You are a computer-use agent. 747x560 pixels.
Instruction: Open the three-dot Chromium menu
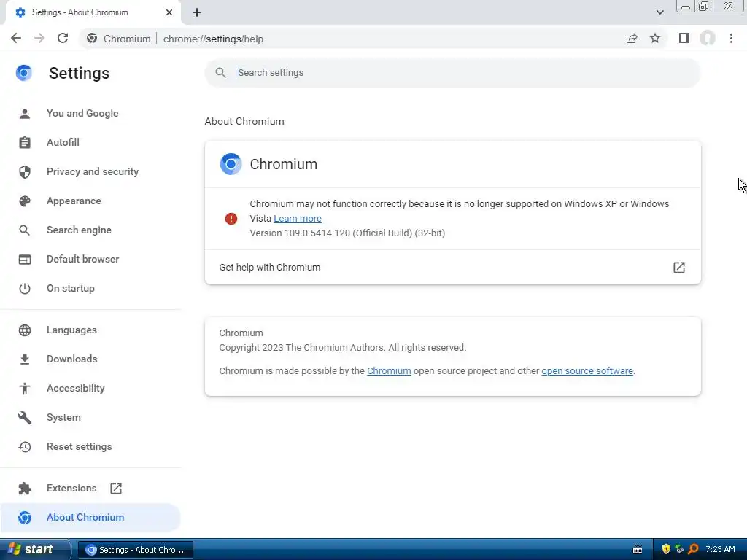731,38
